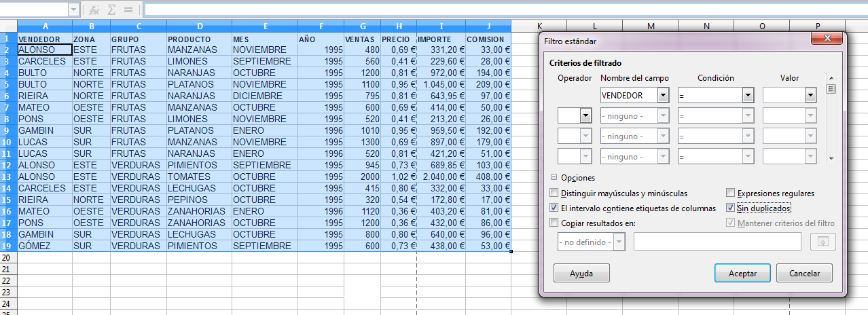Click the formula input line

[x=505, y=10]
